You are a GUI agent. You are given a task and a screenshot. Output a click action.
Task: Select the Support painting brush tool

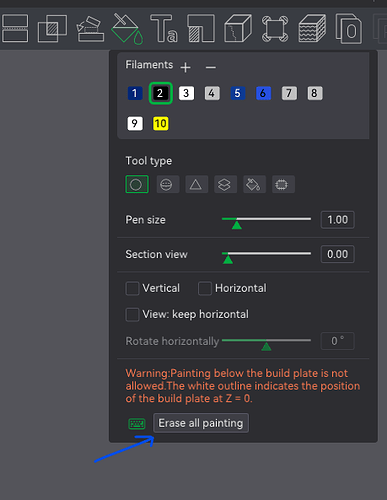pyautogui.click(x=90, y=29)
